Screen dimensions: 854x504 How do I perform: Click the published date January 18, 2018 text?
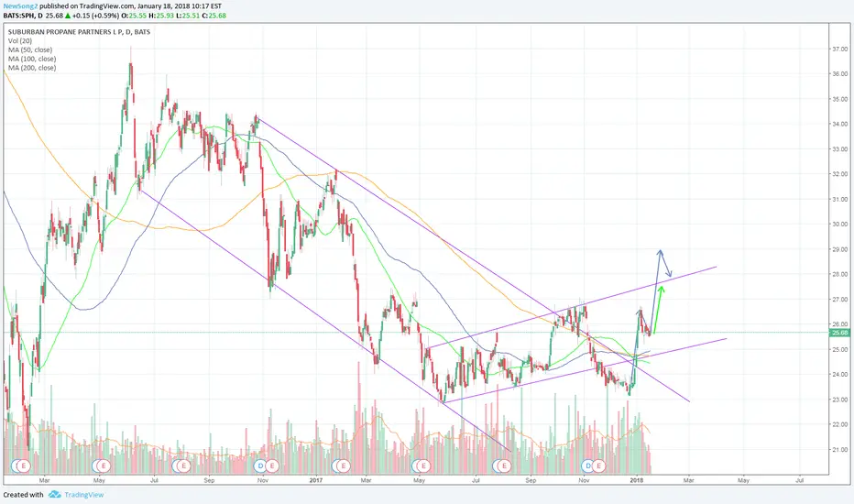click(167, 6)
